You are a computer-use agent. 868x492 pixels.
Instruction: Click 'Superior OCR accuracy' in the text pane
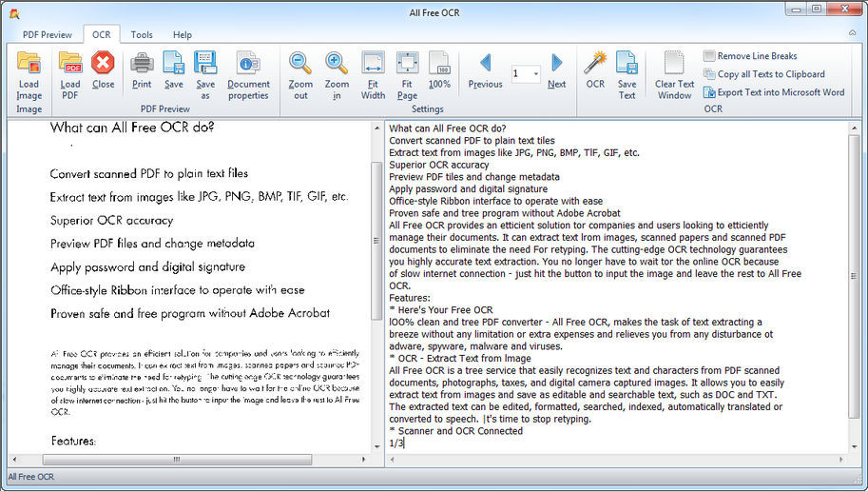tap(439, 165)
